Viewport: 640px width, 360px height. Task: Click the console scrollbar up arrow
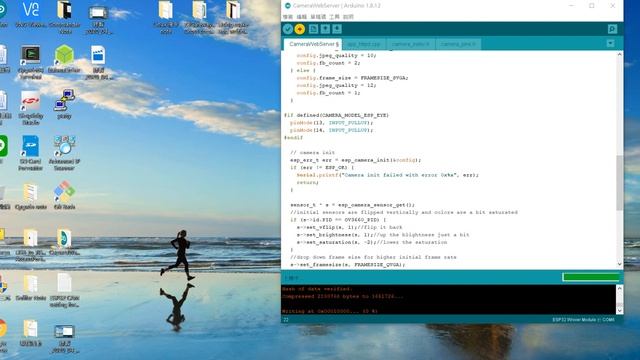pos(619,288)
